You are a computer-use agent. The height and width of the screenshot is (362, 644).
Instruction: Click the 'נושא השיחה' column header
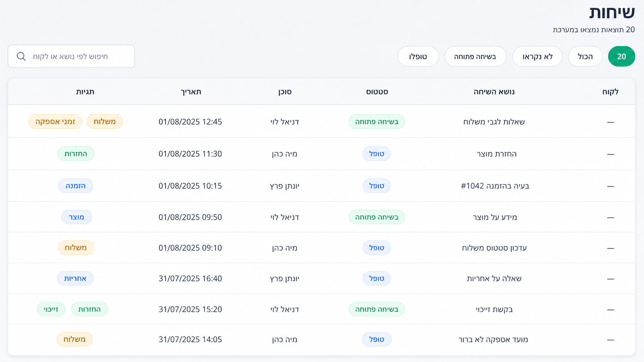coord(494,92)
